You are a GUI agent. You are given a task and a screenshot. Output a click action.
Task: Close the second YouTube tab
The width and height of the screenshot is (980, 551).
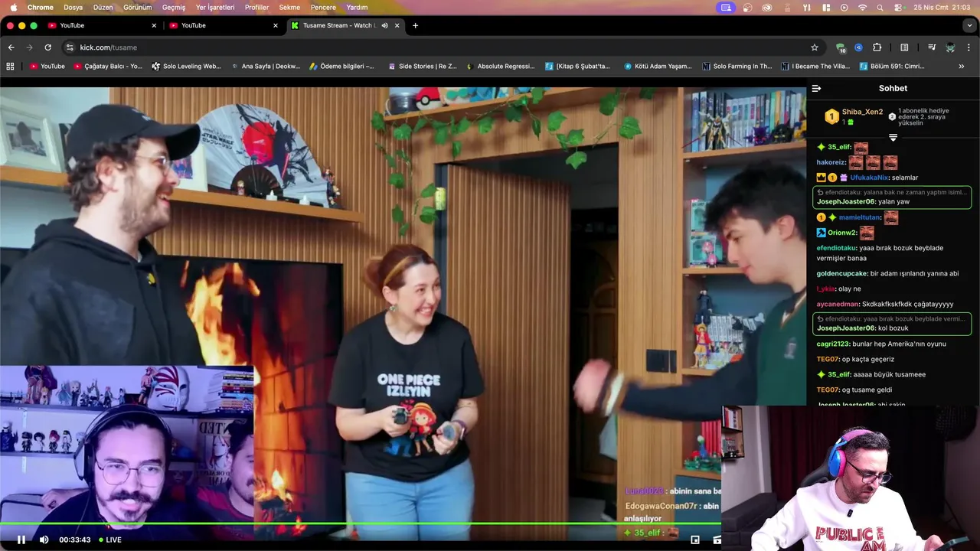pyautogui.click(x=276, y=25)
